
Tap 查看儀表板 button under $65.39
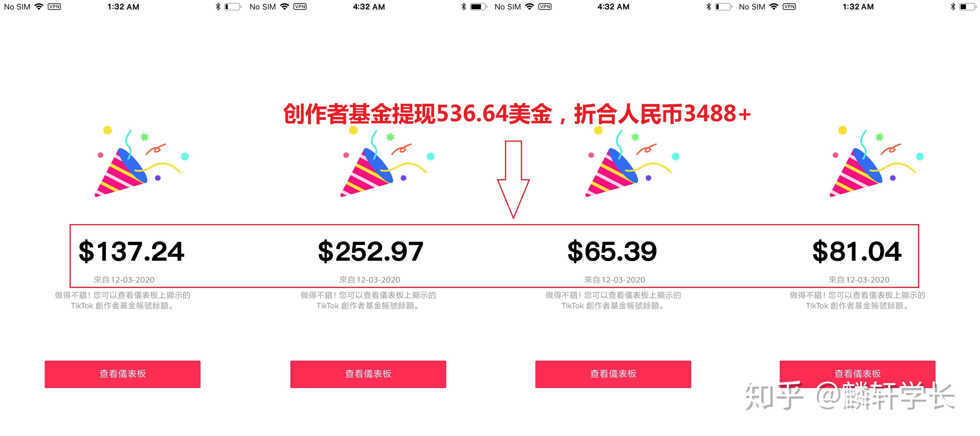613,374
